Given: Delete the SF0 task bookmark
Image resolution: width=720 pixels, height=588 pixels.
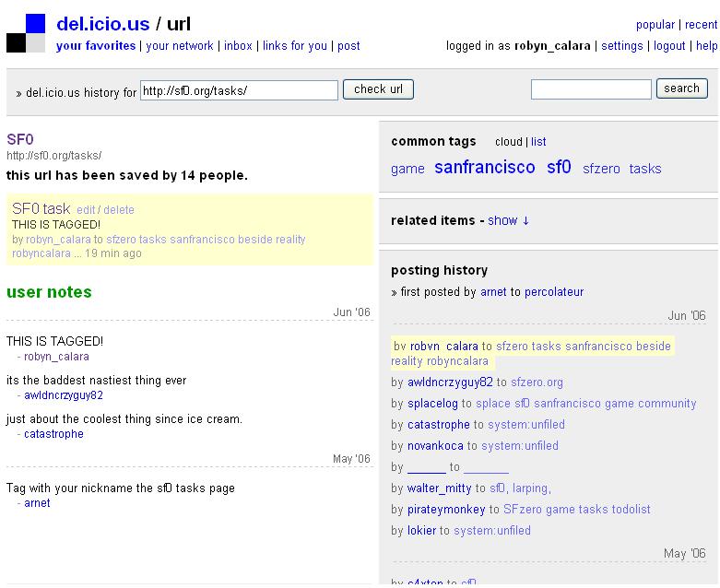Looking at the screenshot, I should point(119,210).
